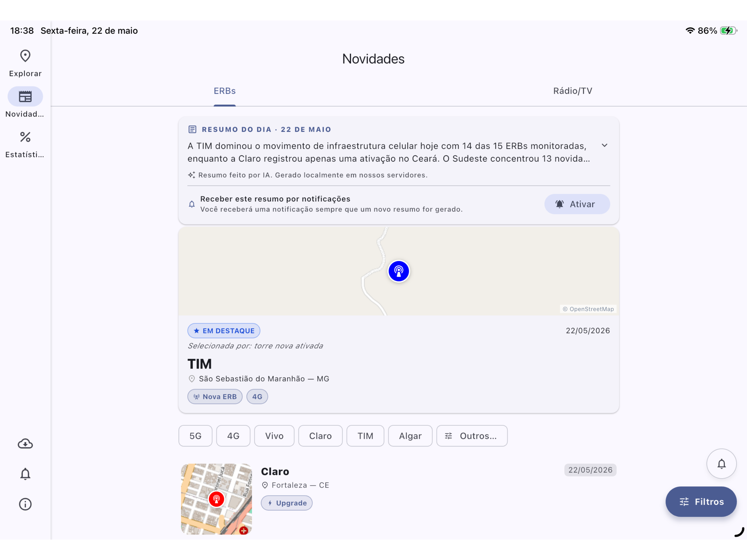Click Fortaleza — CE location text

(x=300, y=485)
